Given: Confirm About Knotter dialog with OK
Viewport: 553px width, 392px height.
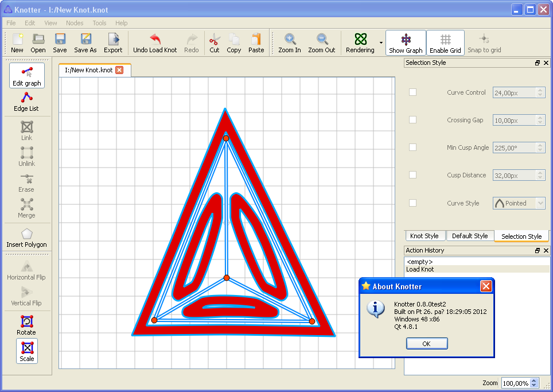Looking at the screenshot, I should pos(427,344).
